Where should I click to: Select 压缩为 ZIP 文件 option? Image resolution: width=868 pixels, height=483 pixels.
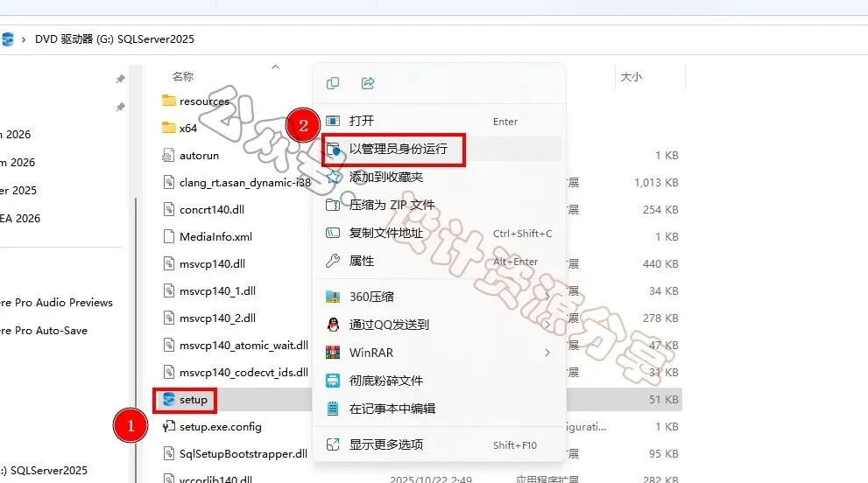[x=440, y=206]
